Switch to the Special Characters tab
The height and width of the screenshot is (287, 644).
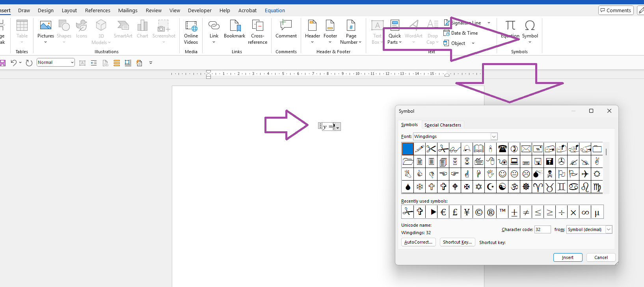443,125
